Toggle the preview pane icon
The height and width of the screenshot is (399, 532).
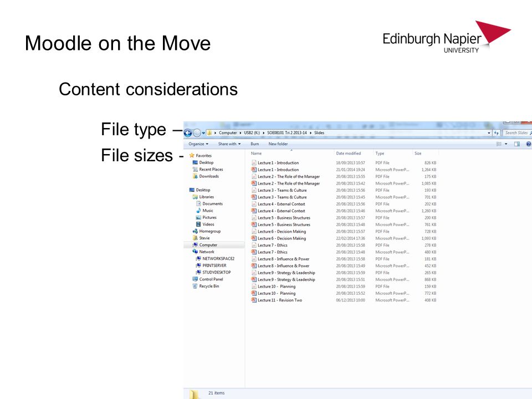click(x=516, y=144)
